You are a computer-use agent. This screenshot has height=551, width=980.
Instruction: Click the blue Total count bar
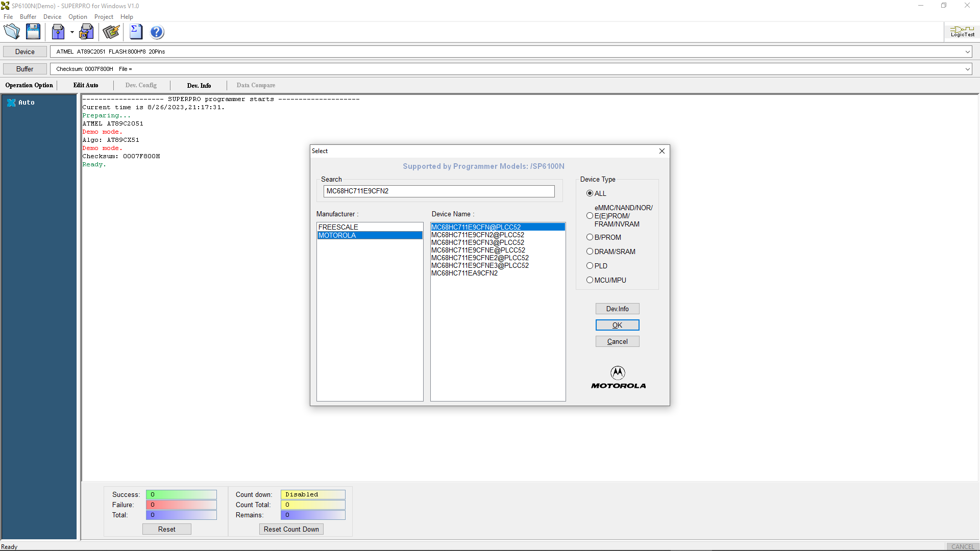tap(181, 515)
